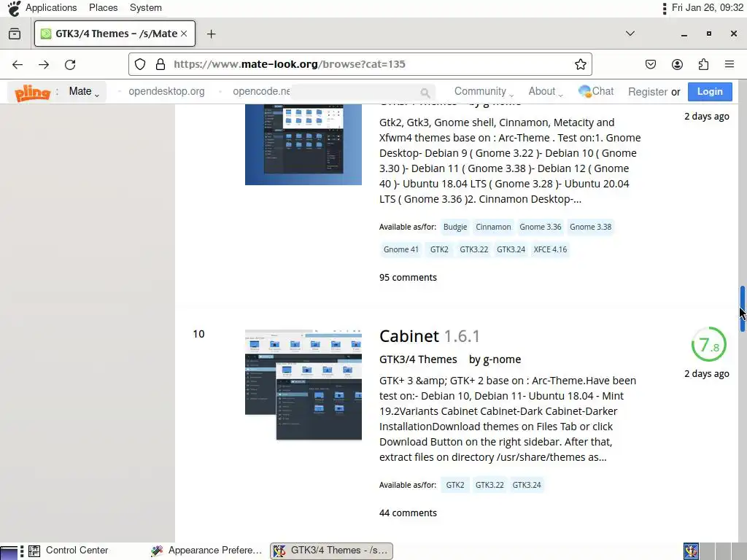
Task: Click the Login button
Action: (x=710, y=91)
